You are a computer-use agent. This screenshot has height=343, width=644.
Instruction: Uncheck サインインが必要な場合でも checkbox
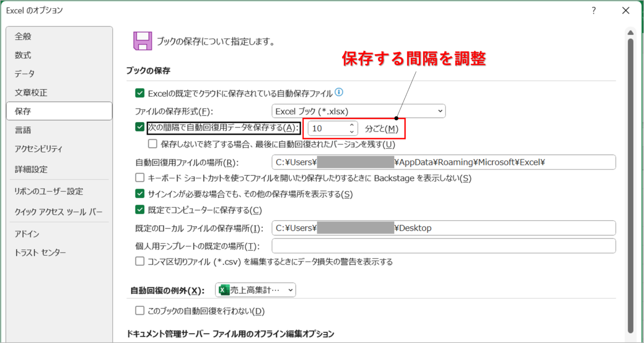tap(139, 194)
